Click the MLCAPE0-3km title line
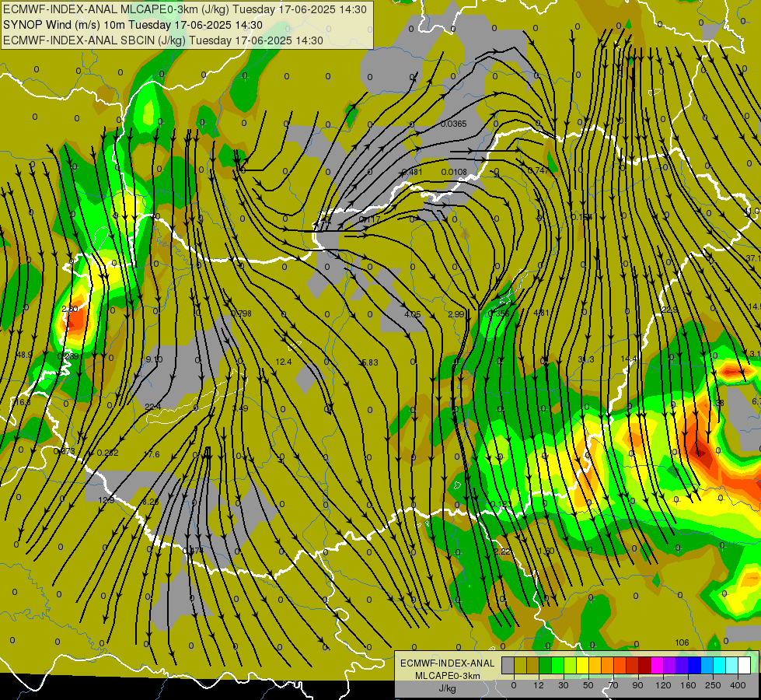 (185, 9)
